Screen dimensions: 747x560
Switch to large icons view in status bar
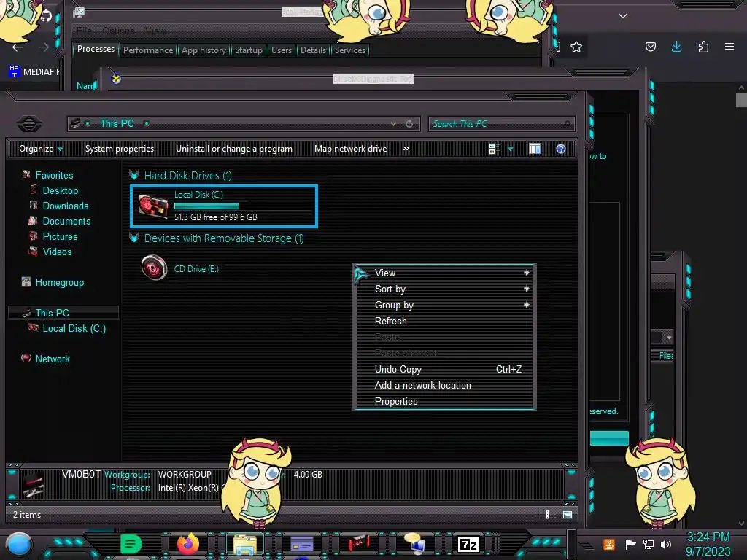568,514
